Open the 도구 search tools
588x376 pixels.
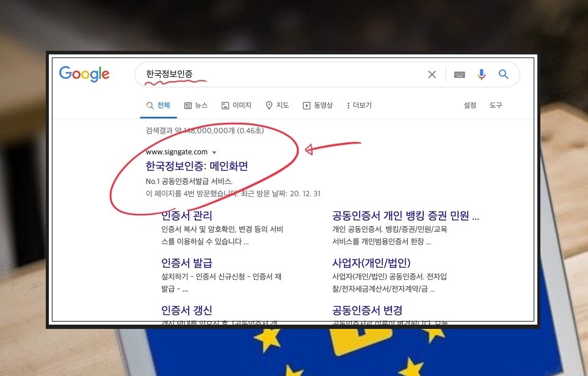pos(495,106)
